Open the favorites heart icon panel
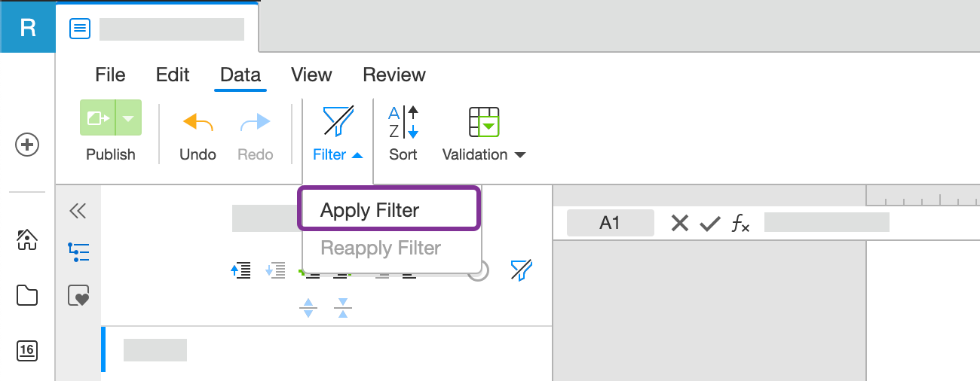 tap(78, 295)
